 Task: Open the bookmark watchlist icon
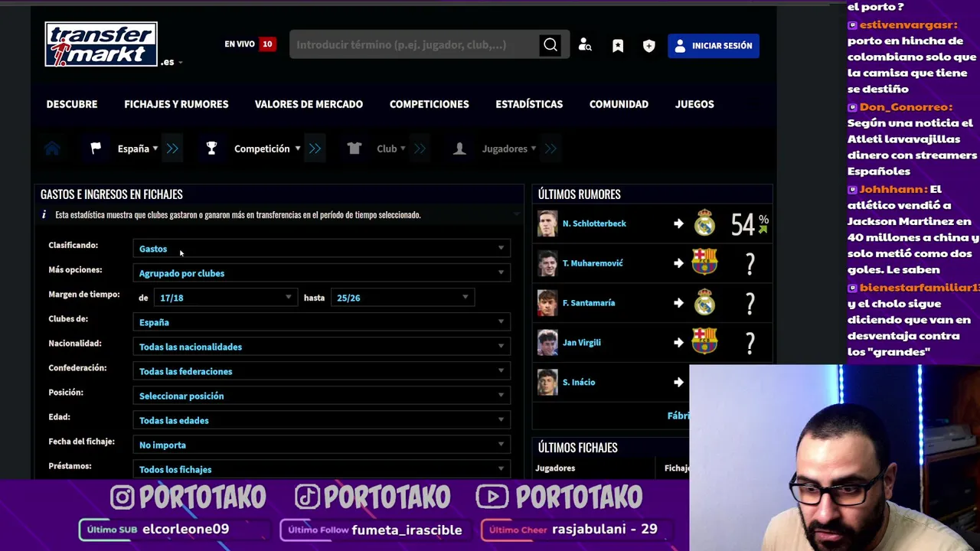tap(618, 46)
